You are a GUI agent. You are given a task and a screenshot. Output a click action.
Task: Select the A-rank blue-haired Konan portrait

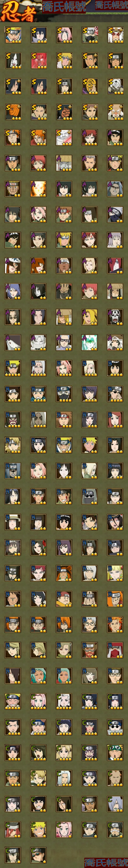pos(13,291)
